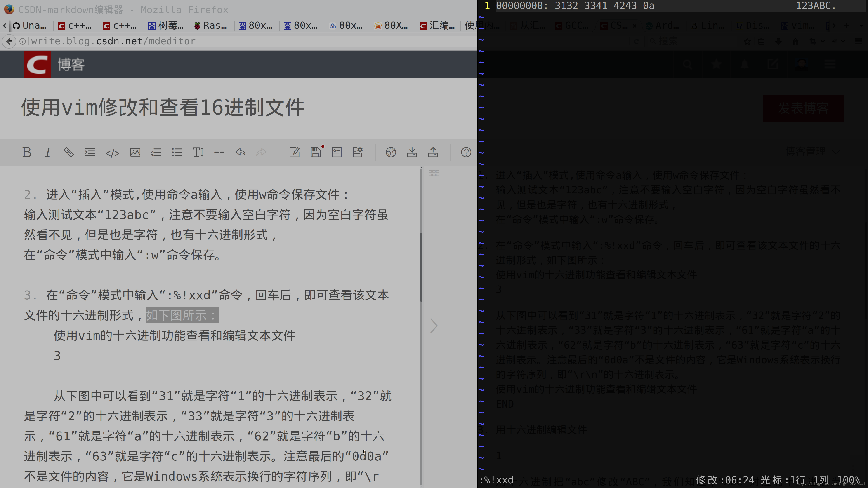This screenshot has width=868, height=488.
Task: Click the '修改:06:24' status text in vim
Action: [x=725, y=480]
